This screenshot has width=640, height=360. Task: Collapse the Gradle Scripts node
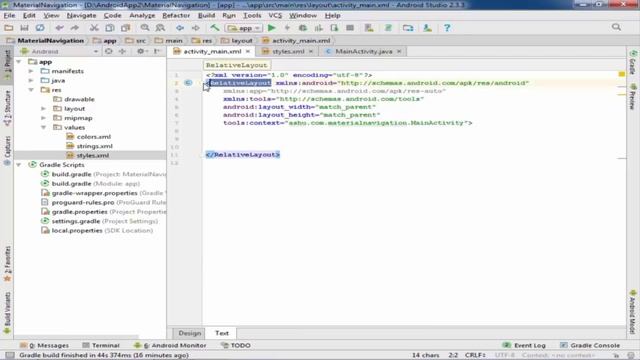click(19, 165)
